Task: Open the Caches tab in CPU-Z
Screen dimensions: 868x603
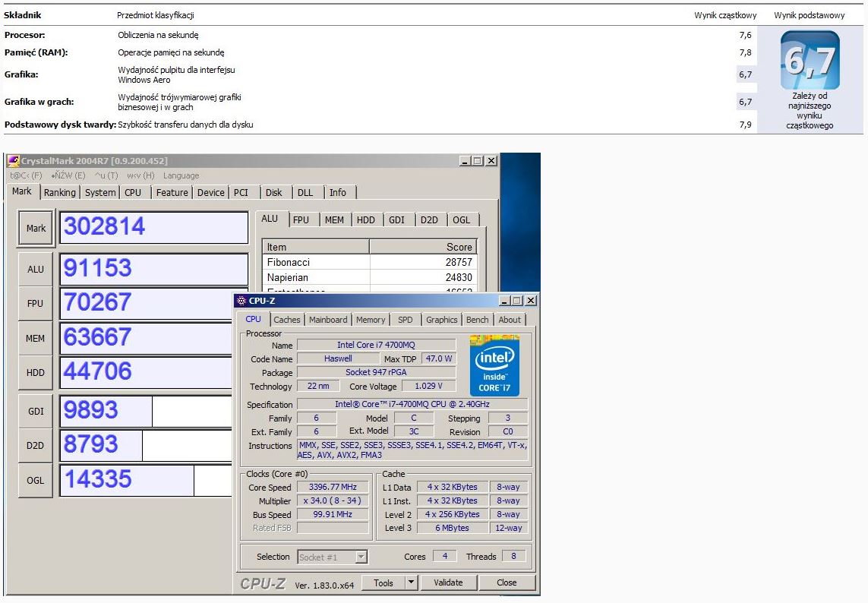Action: 287,320
